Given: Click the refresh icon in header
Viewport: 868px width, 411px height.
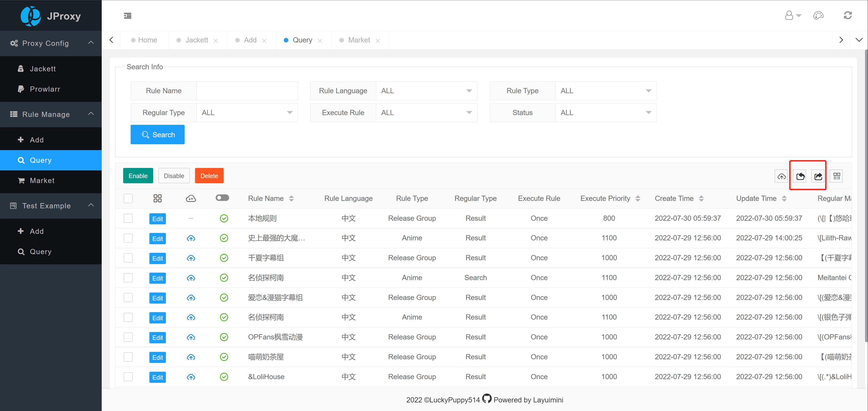Looking at the screenshot, I should 847,16.
